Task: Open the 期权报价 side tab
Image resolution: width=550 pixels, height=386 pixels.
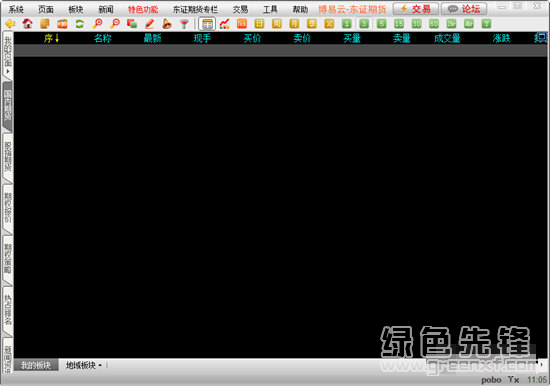Action: 8,208
